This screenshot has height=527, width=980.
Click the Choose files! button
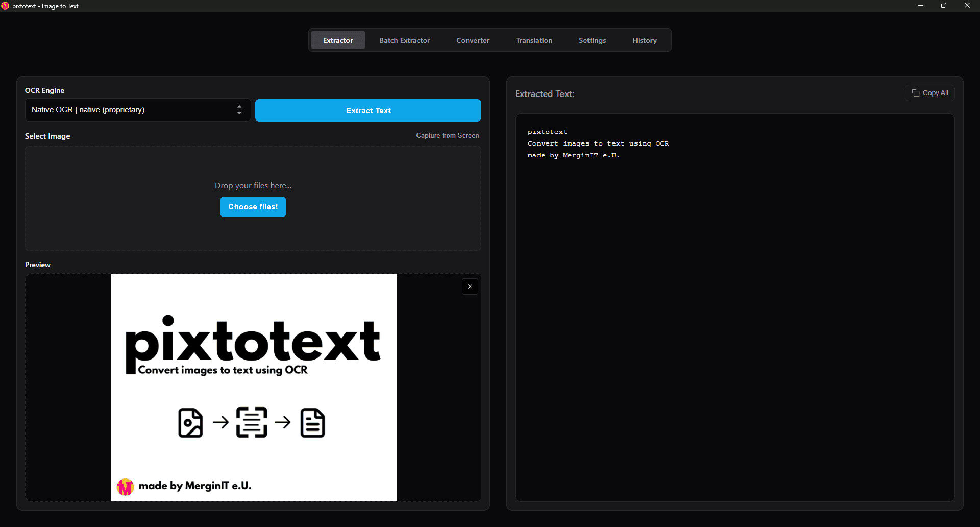pos(253,206)
